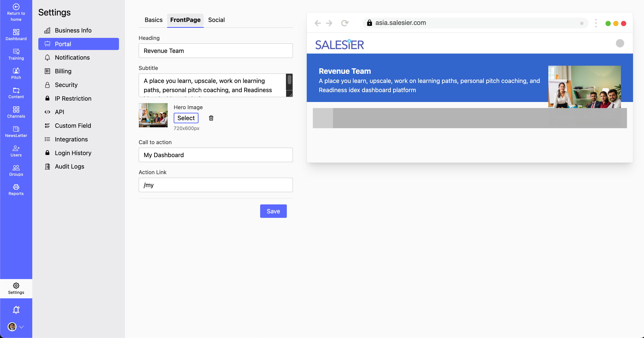Click the My Dashboard call to action field
The image size is (644, 338).
216,155
